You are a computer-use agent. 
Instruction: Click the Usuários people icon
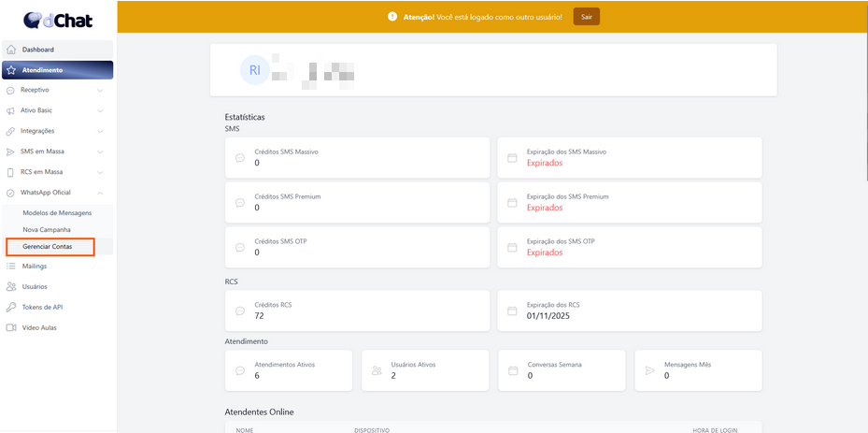point(11,287)
